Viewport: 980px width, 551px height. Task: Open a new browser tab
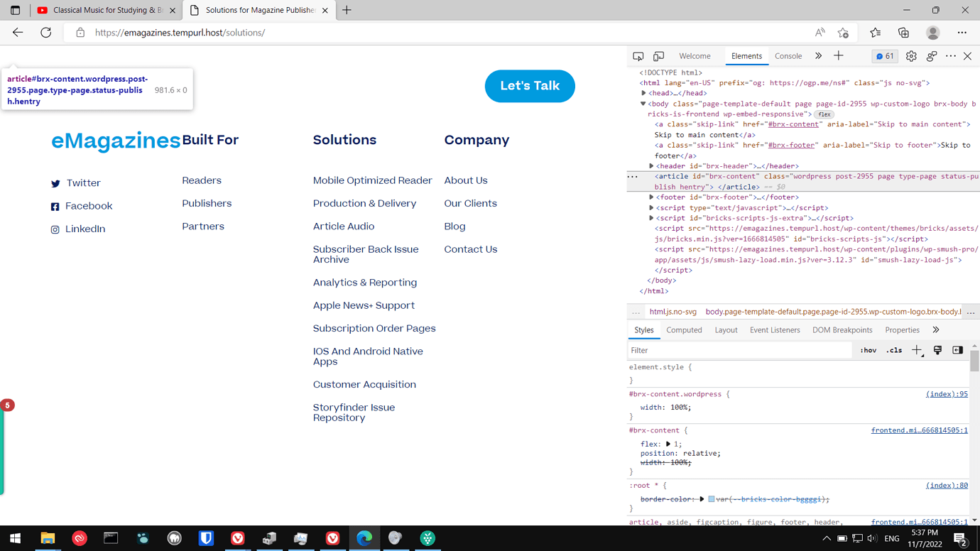point(347,10)
